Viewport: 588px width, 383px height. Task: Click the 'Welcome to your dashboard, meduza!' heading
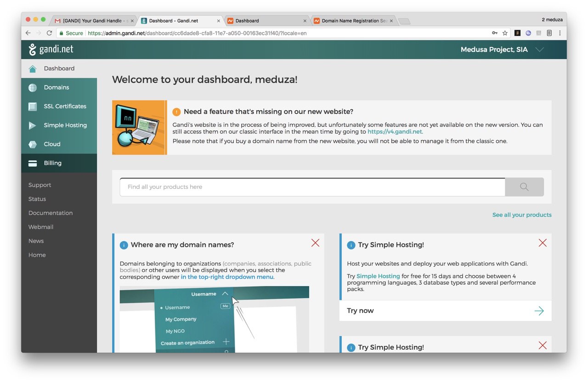coord(205,79)
